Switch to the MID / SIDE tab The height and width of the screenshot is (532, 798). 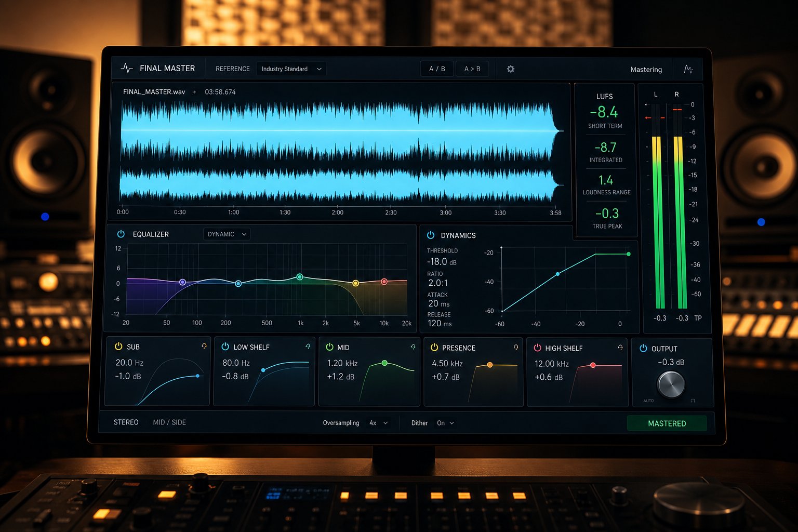[x=169, y=422]
